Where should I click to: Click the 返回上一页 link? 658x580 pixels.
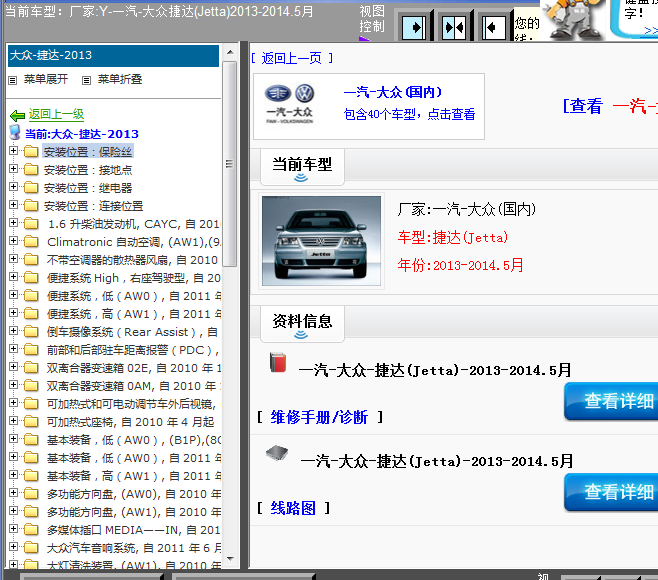pyautogui.click(x=292, y=58)
